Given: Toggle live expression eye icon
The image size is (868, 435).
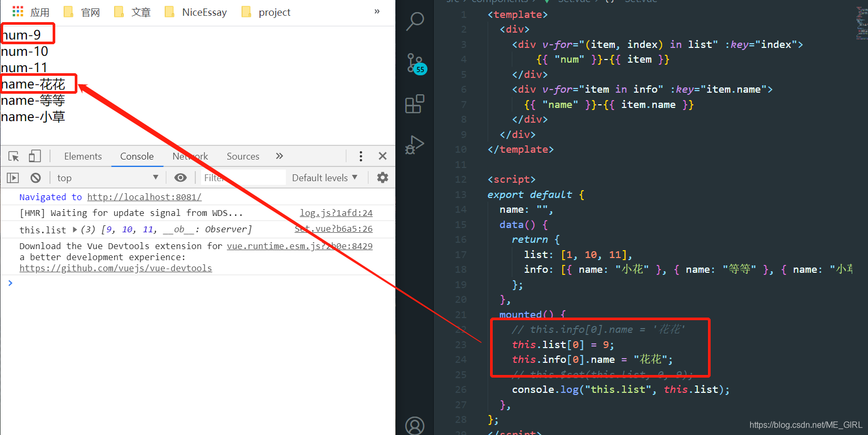Looking at the screenshot, I should click(x=181, y=177).
